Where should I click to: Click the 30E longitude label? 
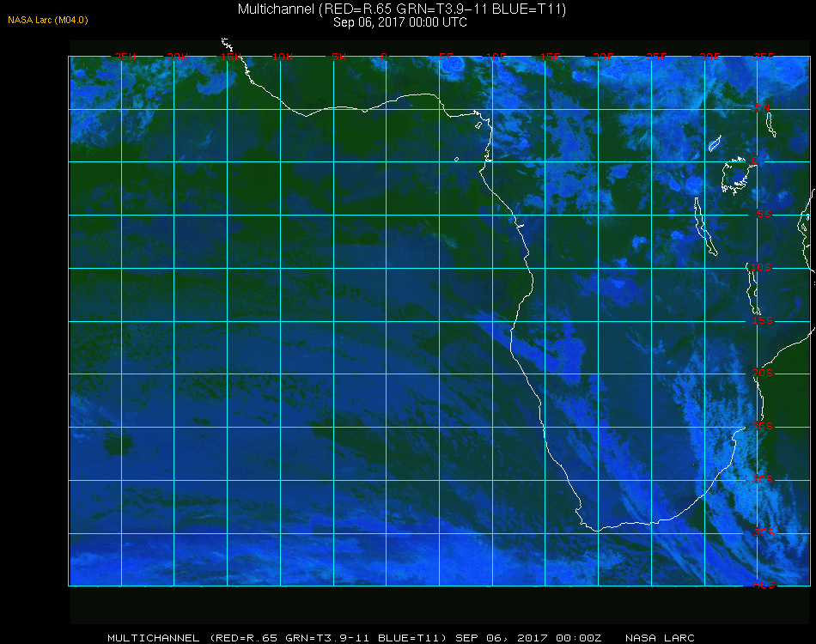click(709, 57)
